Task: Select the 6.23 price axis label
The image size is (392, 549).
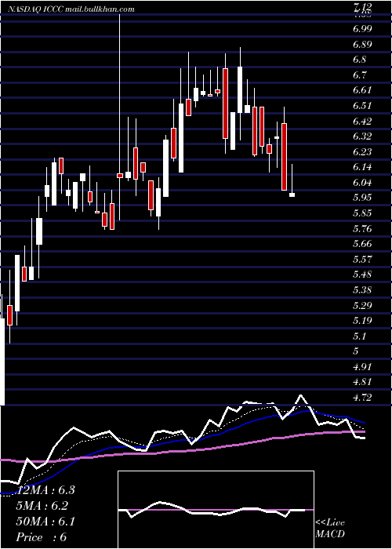Action: tap(363, 152)
